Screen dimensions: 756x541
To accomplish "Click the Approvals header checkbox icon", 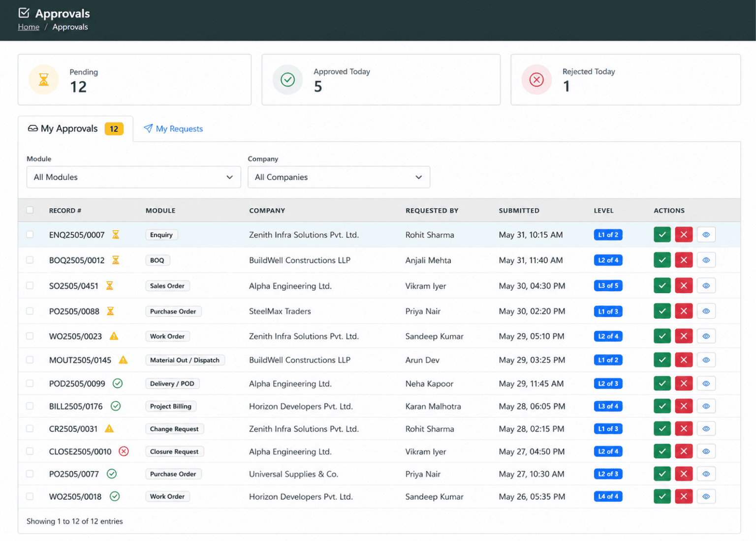I will coord(24,13).
